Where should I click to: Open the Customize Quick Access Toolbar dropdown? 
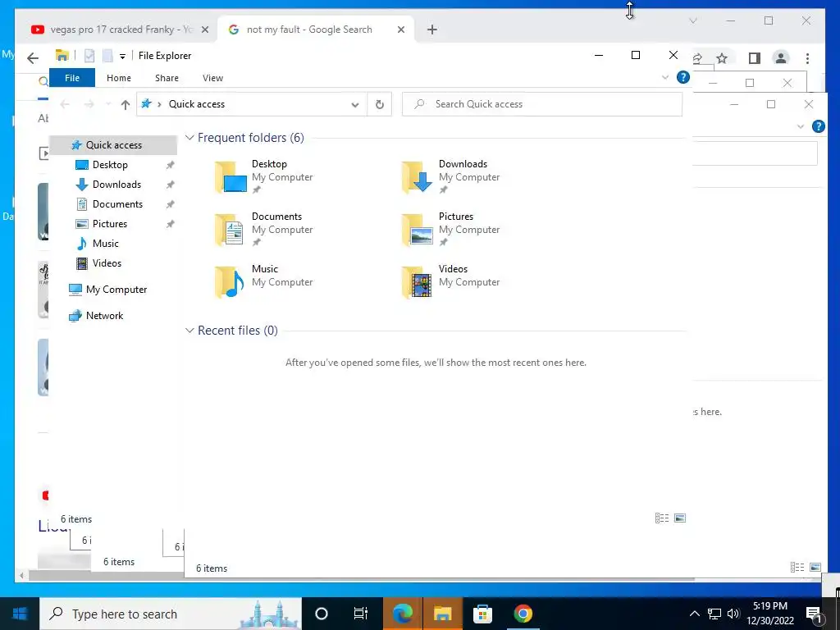tap(122, 57)
